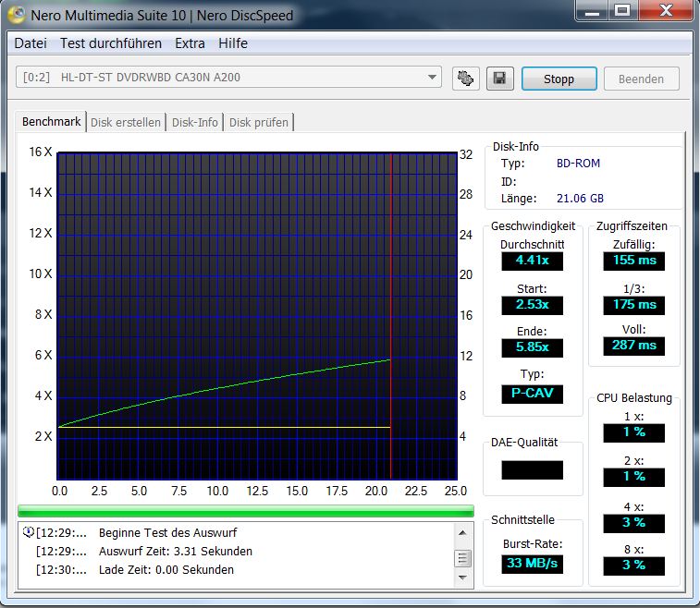Click the CPU 2 x value 1 %
Image resolution: width=700 pixels, height=608 pixels.
click(634, 477)
